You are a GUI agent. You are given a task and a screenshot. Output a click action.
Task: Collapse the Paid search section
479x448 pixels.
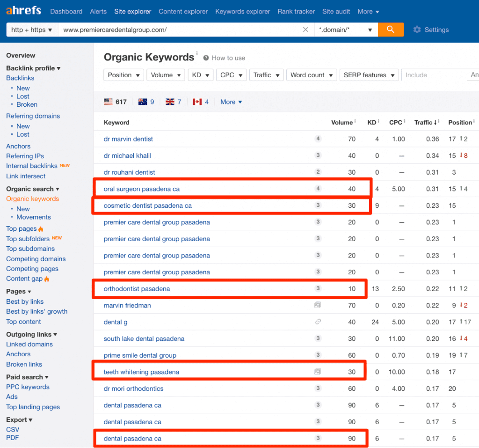tap(27, 377)
